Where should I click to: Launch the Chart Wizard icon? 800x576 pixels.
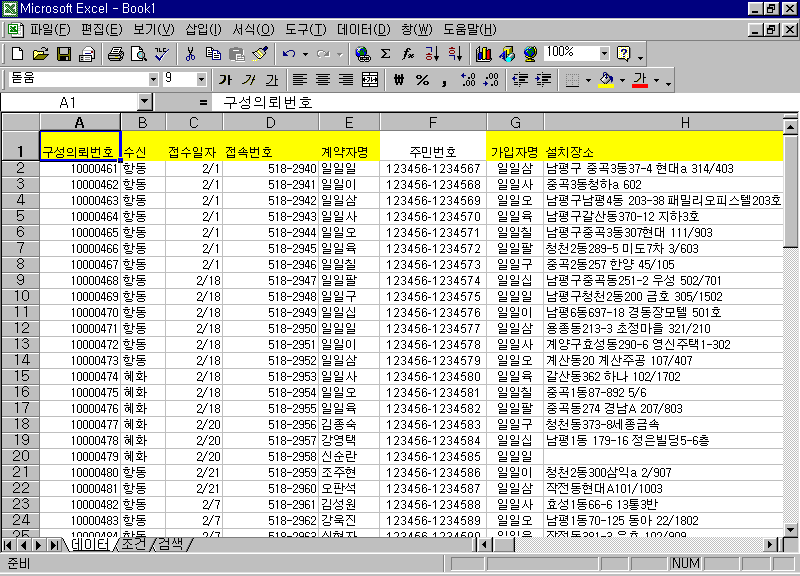[483, 54]
